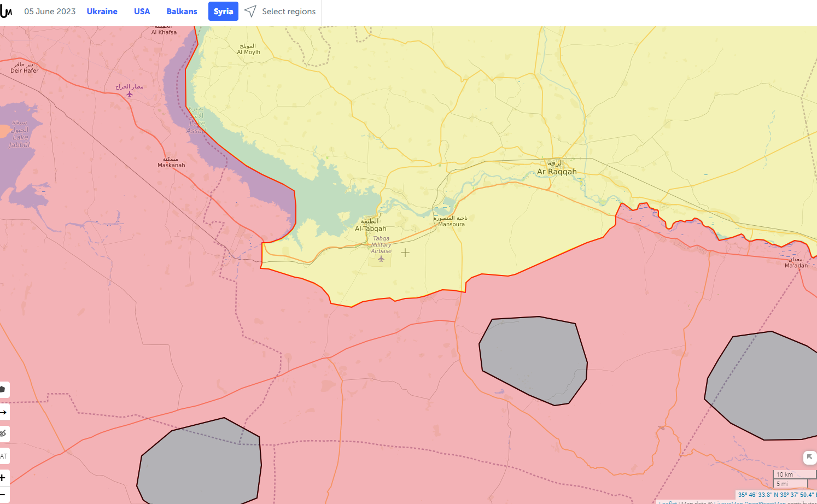Select the arrow draw tool

click(3, 412)
